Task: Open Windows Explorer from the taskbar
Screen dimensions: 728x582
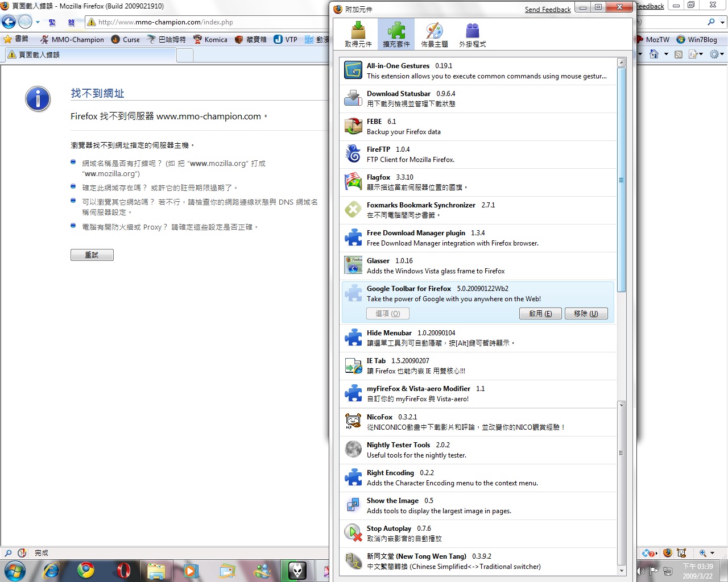Action: [x=156, y=570]
